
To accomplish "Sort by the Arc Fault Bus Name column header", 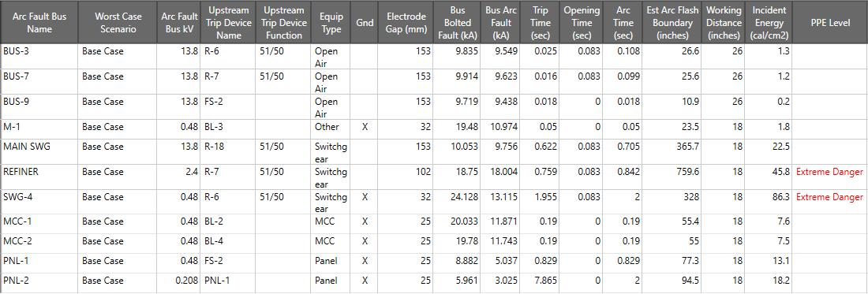I will (x=39, y=23).
